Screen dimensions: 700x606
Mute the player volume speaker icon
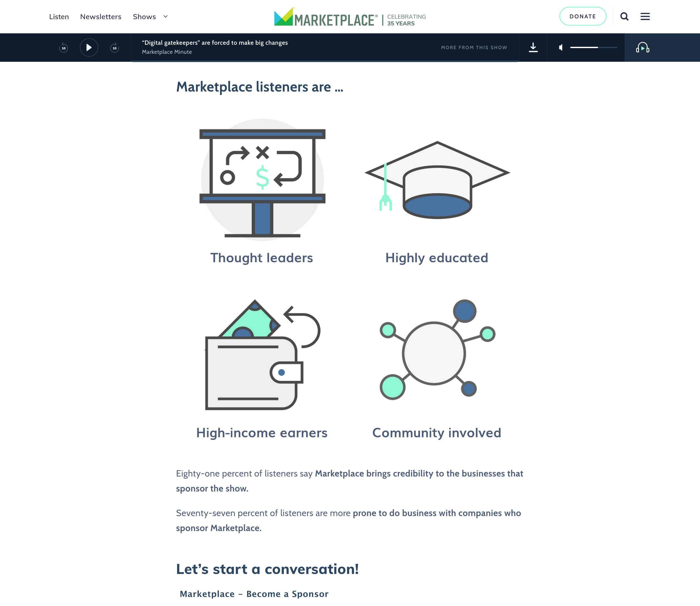(561, 47)
